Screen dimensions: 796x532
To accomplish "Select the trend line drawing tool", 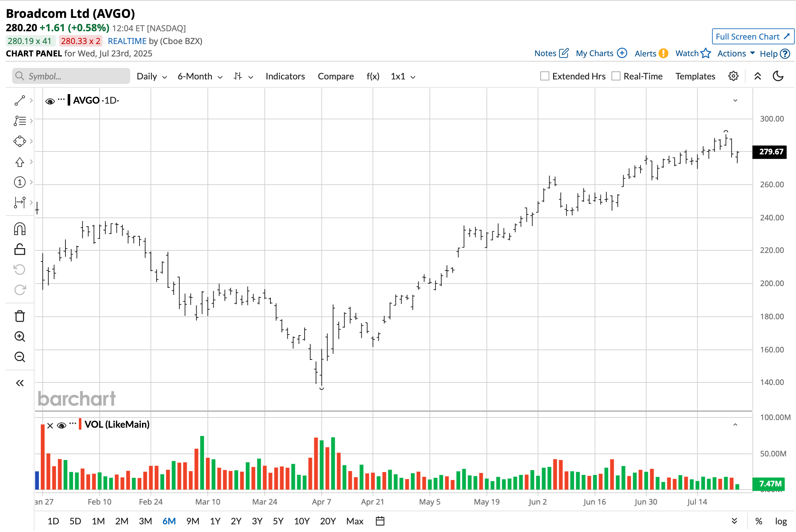I will [x=20, y=100].
